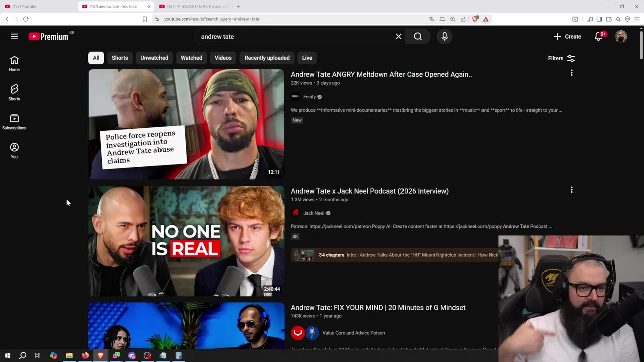Open the Jack Neel channel avatar
Screen dimensions: 644x362
tap(295, 213)
